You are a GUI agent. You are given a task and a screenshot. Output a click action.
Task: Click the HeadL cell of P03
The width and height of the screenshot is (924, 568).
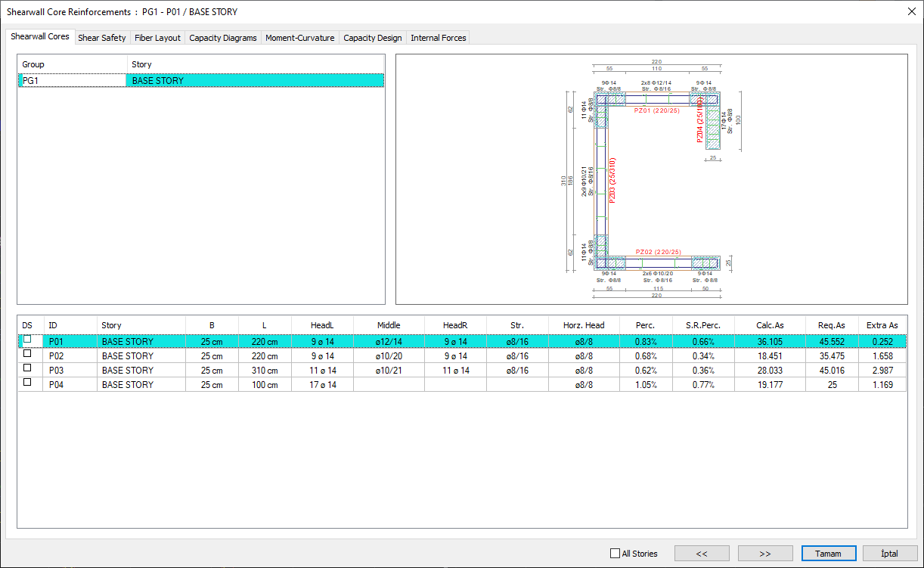322,371
